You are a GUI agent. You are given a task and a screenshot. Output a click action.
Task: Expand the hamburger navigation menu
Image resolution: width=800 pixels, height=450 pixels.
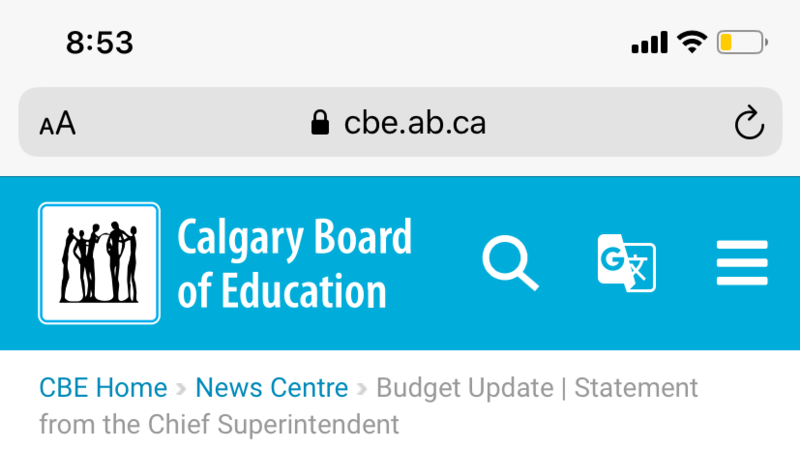click(x=742, y=263)
